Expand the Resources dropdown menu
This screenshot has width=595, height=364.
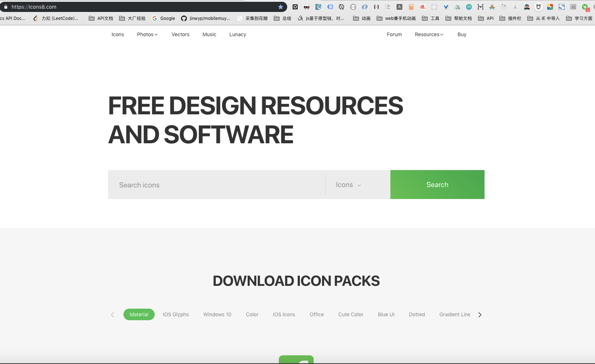pos(429,34)
